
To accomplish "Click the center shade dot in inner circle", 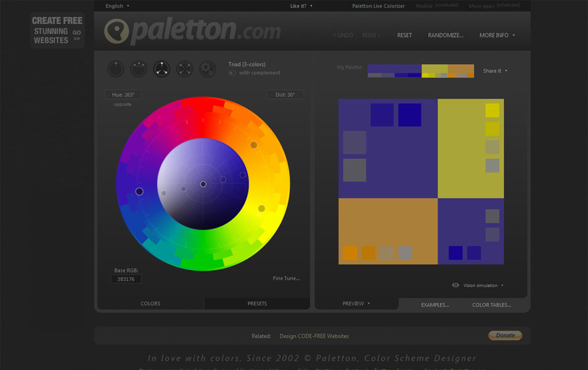I will point(203,184).
